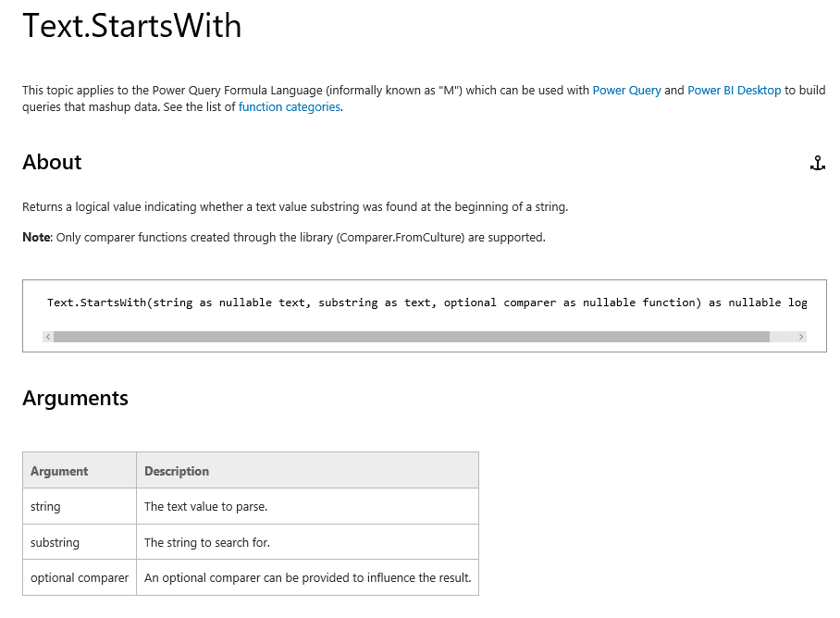840x618 pixels.
Task: Click the right arrow of code scrollbar
Action: pos(801,337)
